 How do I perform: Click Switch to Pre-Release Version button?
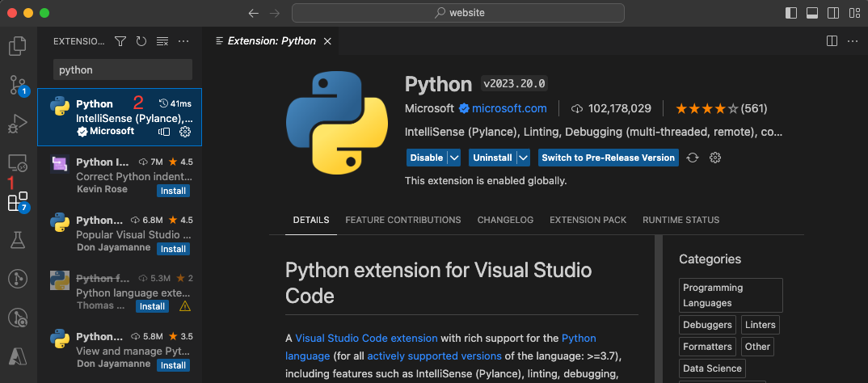click(x=609, y=158)
